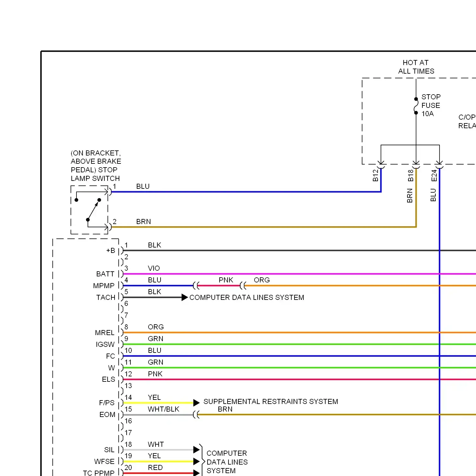The height and width of the screenshot is (476, 476).
Task: Click the HOT AT ALL TIMES label
Action: coord(416,67)
